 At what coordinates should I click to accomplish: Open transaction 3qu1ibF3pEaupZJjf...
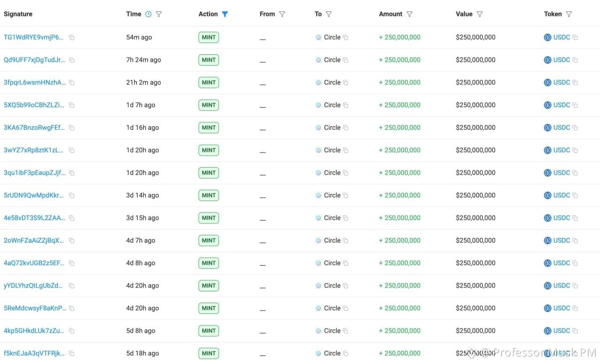pyautogui.click(x=35, y=172)
